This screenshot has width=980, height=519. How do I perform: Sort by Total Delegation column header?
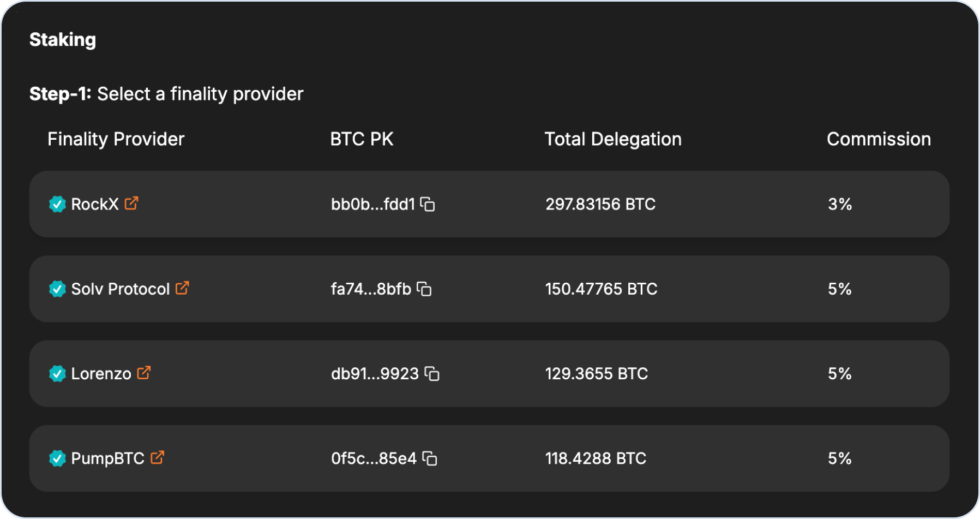pyautogui.click(x=612, y=139)
